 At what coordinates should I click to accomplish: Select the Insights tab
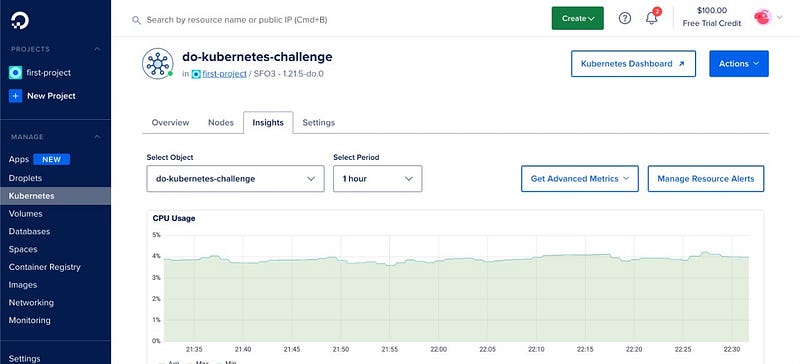click(x=268, y=123)
